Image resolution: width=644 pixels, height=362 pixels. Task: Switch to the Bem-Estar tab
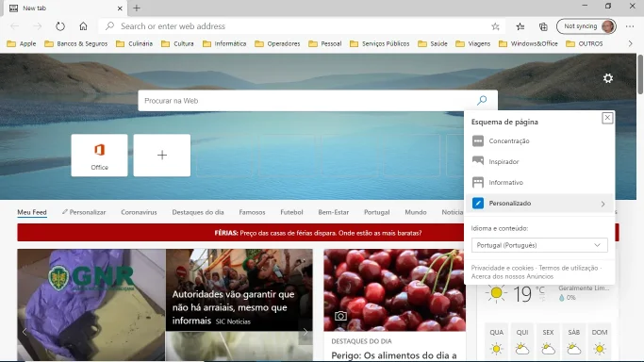pos(334,212)
